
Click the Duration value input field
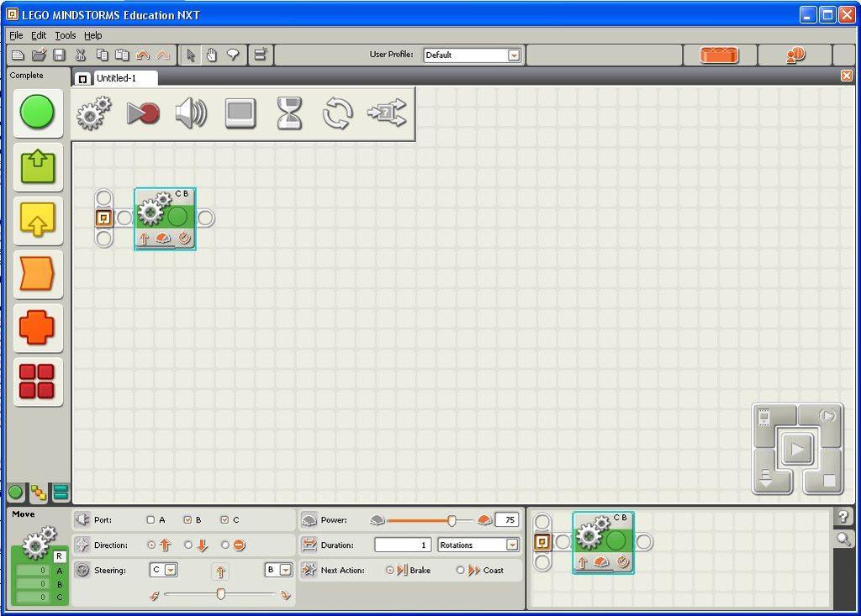[403, 545]
